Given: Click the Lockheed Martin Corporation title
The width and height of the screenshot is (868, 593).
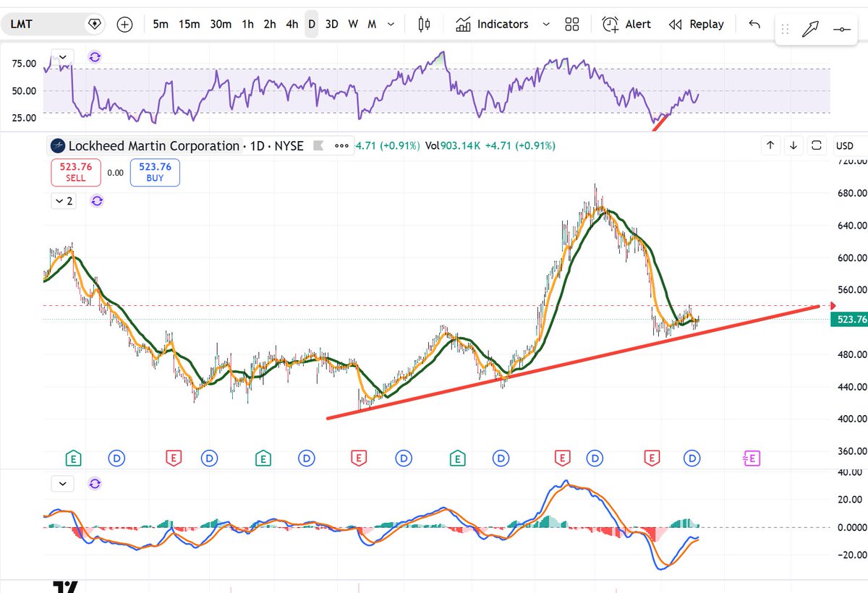Looking at the screenshot, I should tap(153, 145).
